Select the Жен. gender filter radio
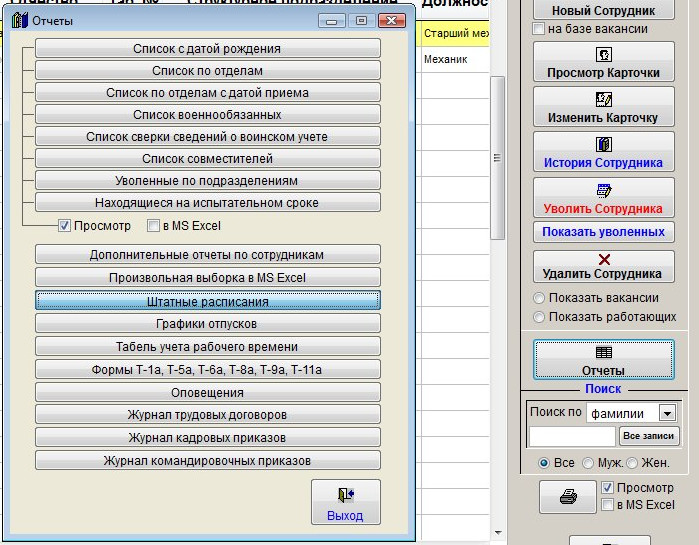Screen dimensions: 699x545 pyautogui.click(x=632, y=463)
